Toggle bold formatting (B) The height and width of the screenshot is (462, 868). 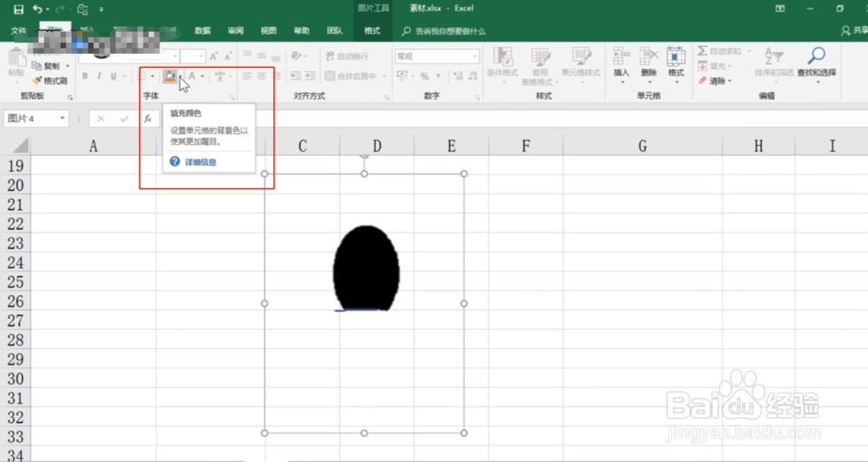point(85,76)
